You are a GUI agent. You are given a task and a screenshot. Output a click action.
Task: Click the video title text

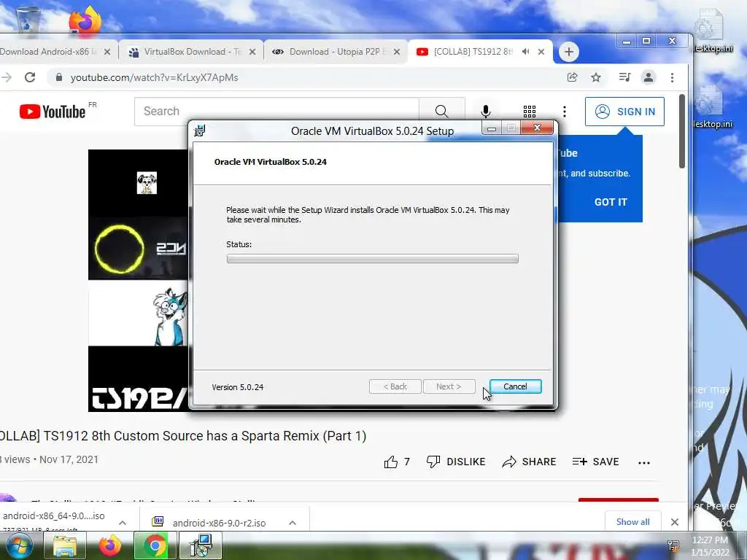point(183,436)
